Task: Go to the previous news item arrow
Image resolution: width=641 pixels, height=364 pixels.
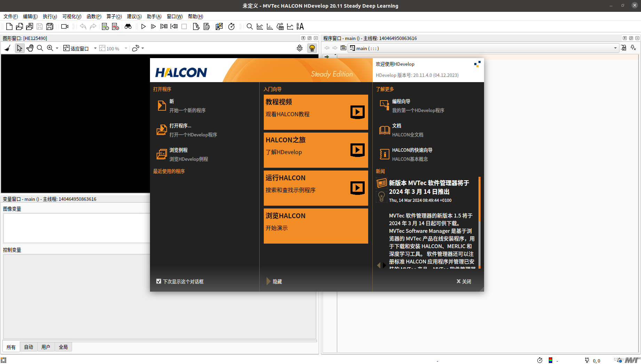Action: click(x=379, y=265)
